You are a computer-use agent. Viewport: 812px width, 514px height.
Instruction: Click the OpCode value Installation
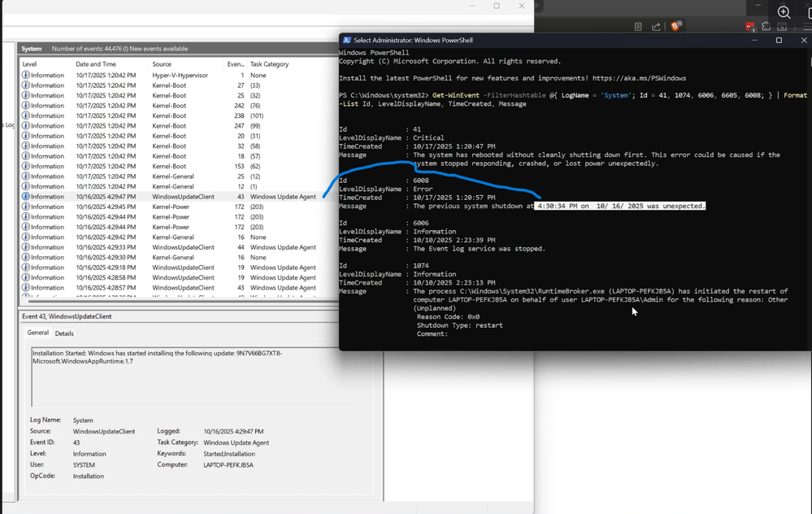[89, 476]
